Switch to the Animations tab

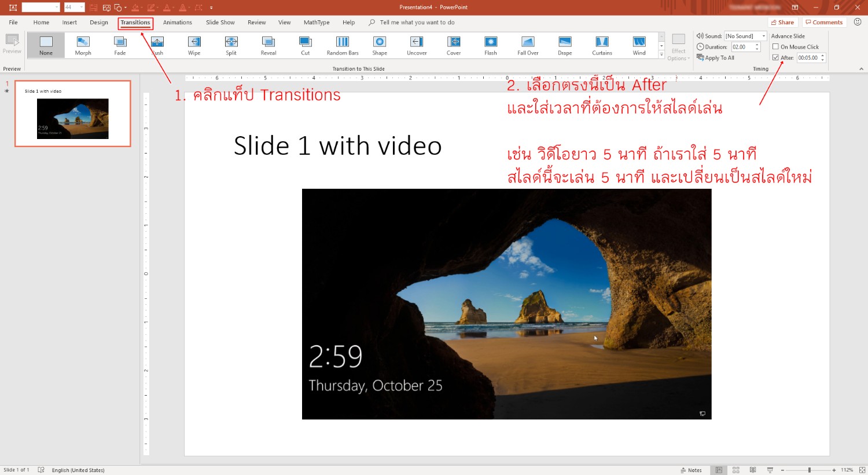coord(178,23)
